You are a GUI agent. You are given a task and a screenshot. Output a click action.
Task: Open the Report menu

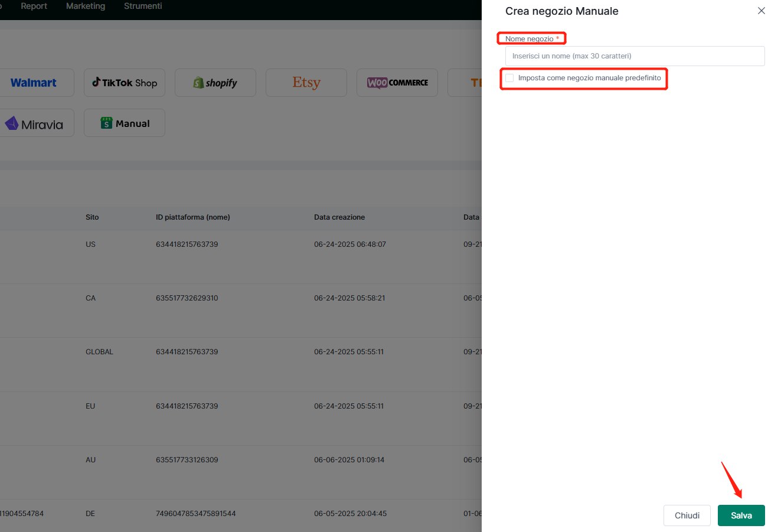click(x=34, y=6)
